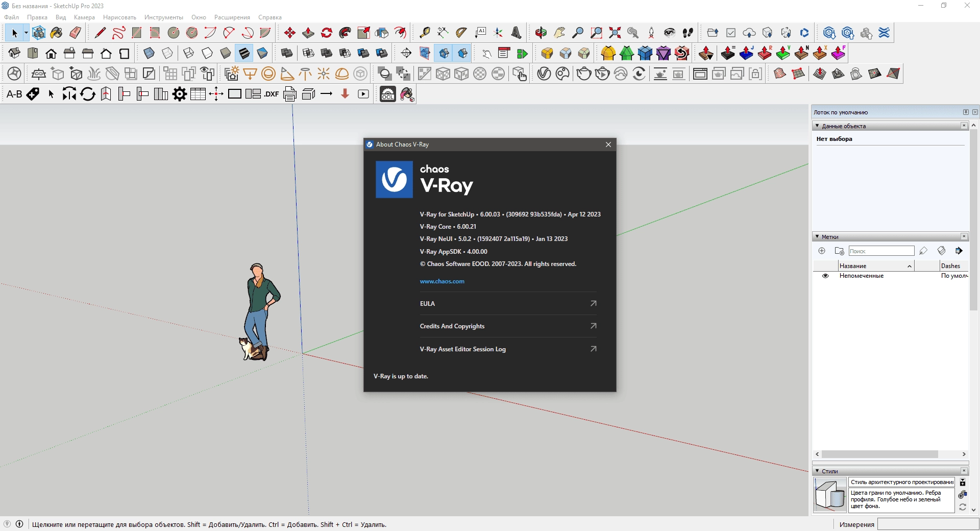Toggle X-Ray face style button
The image size is (980, 531).
[149, 53]
